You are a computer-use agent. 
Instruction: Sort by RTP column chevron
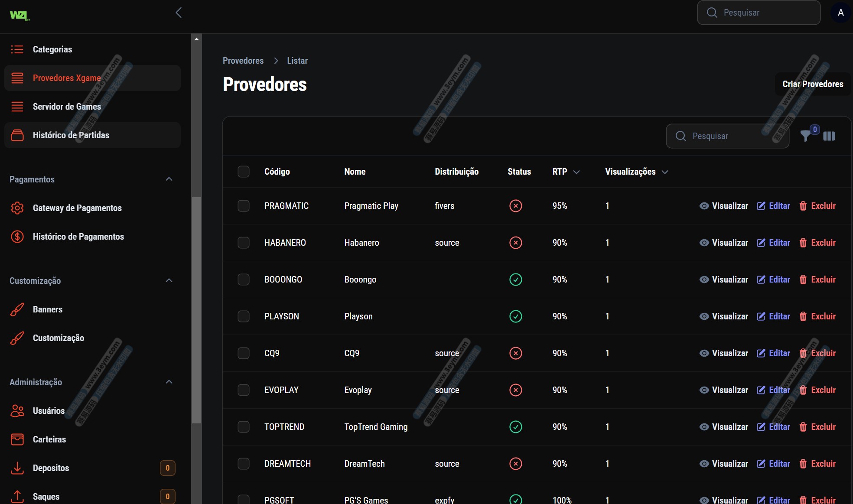576,172
